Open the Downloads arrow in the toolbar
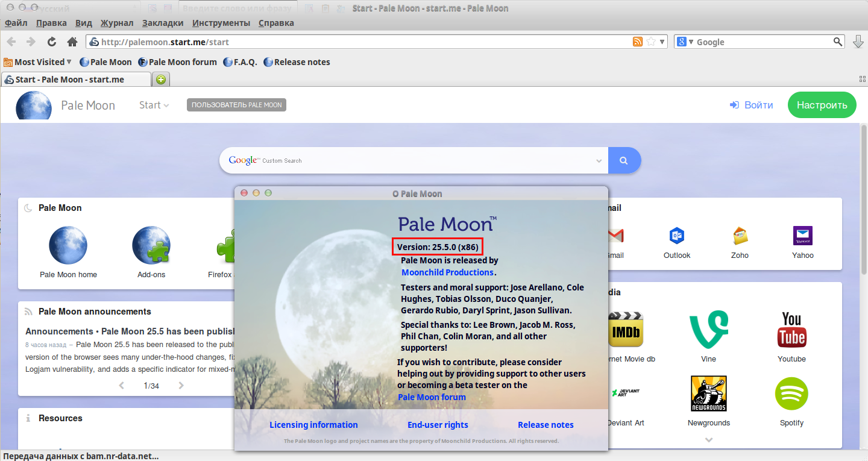Viewport: 868px width, 461px height. pos(858,42)
